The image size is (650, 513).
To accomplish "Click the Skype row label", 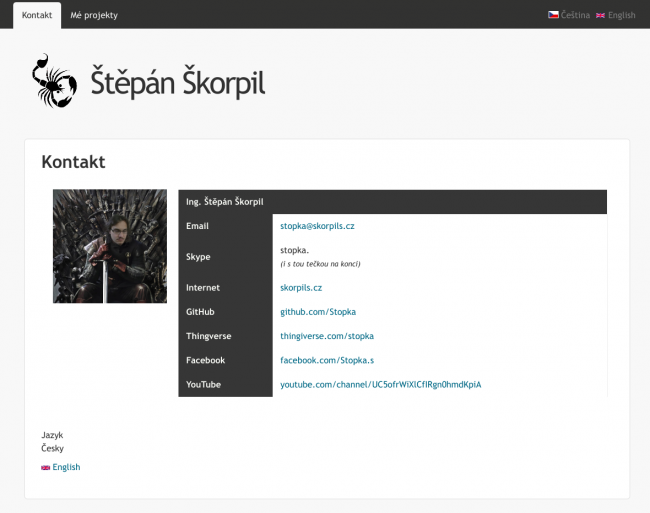I will tap(198, 257).
